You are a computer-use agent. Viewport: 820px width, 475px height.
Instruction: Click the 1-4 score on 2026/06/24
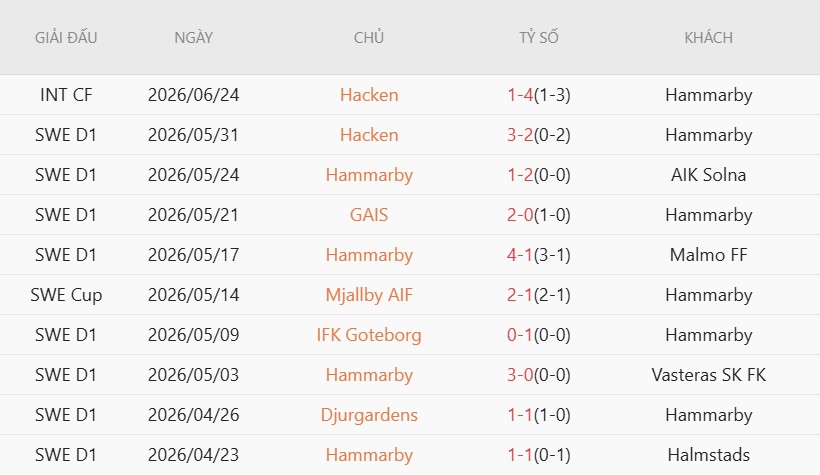click(x=520, y=95)
